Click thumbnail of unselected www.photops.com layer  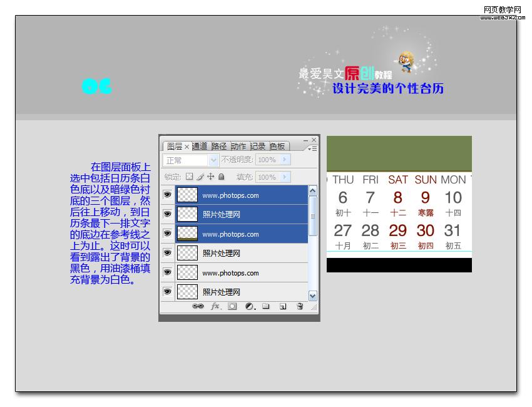tap(187, 272)
